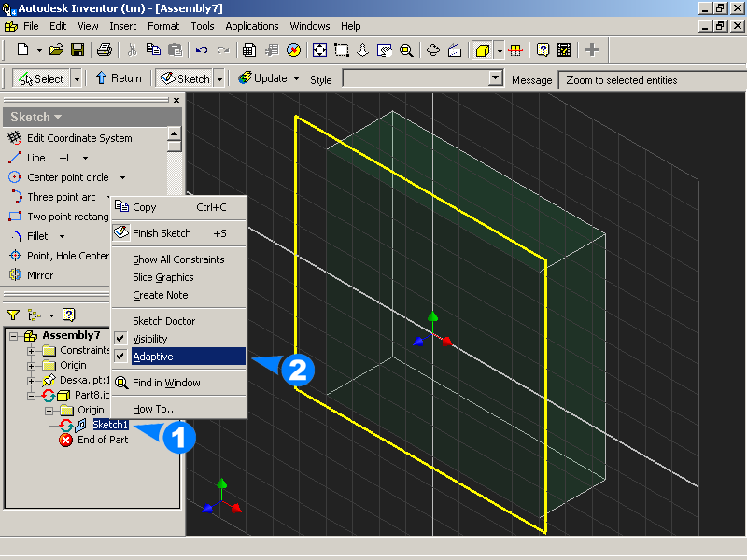Click the Select button
Screen dimensions: 747x560
(41, 78)
